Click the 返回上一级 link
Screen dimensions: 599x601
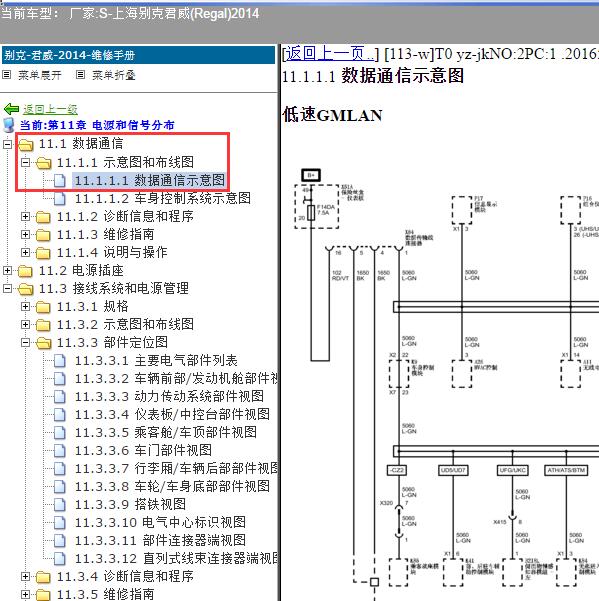[x=50, y=109]
